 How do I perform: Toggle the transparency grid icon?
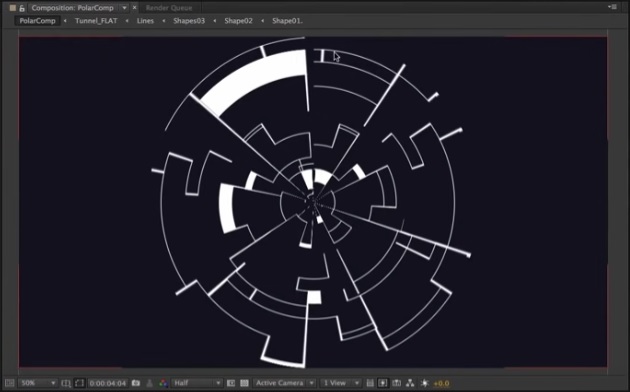[244, 383]
